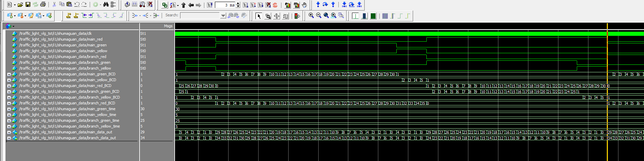Click the Run -All icon

pyautogui.click(x=261, y=5)
